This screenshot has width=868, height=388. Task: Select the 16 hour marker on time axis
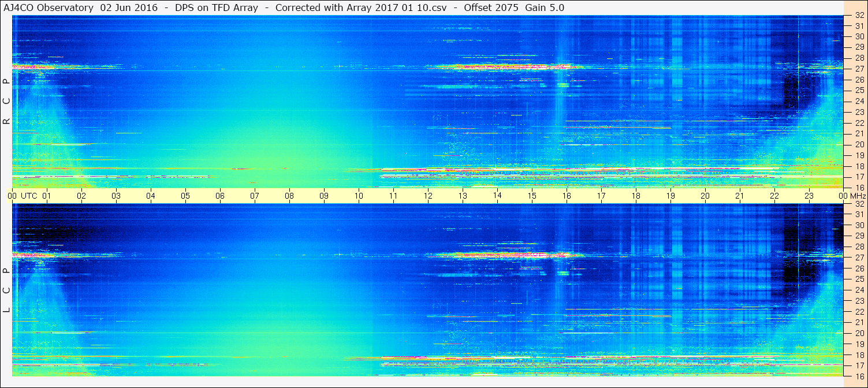point(567,196)
